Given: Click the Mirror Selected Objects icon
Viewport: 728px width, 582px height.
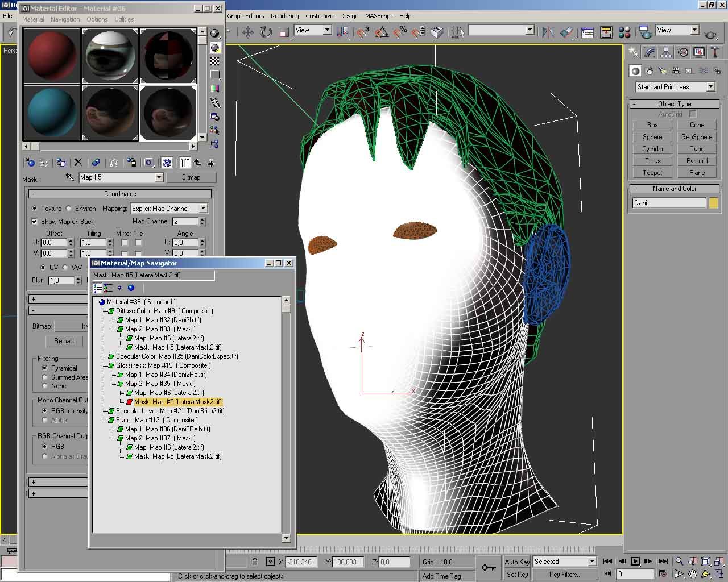Looking at the screenshot, I should pyautogui.click(x=548, y=32).
